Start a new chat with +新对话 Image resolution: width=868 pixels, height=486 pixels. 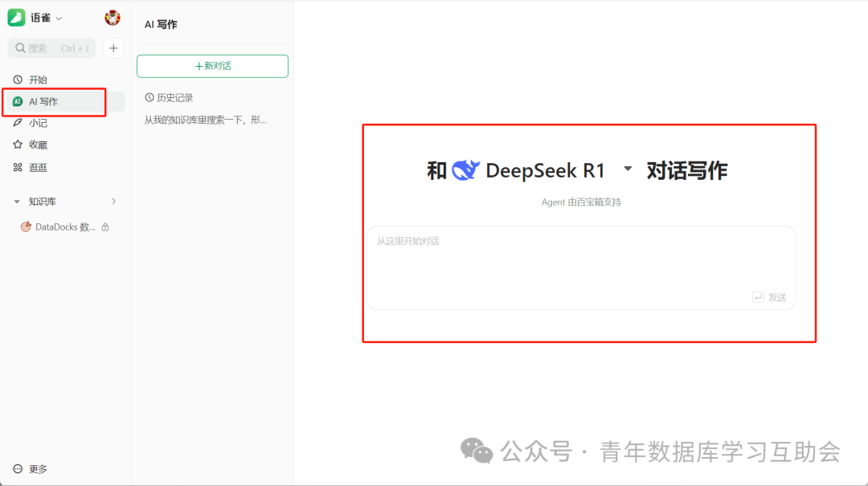[x=212, y=66]
